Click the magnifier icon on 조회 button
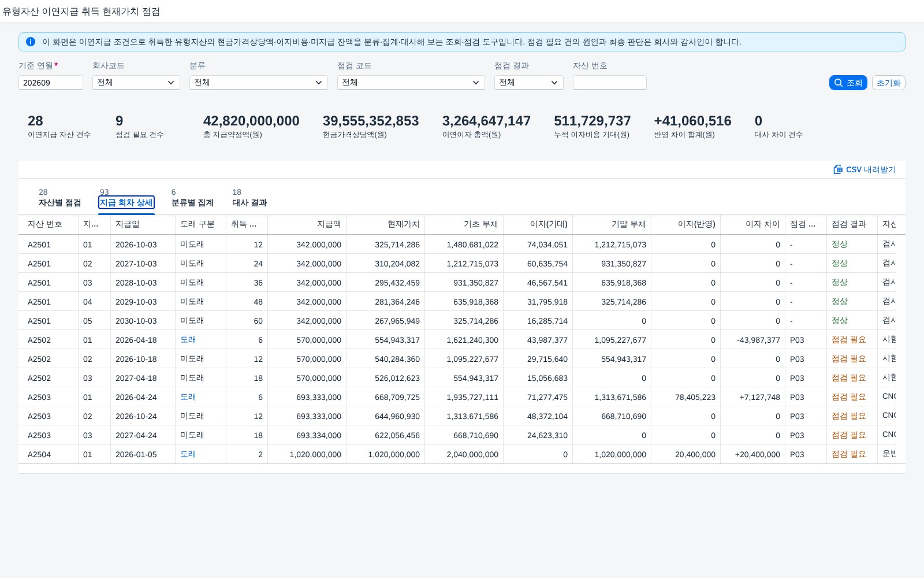Viewport: 924px width, 578px height. point(839,83)
